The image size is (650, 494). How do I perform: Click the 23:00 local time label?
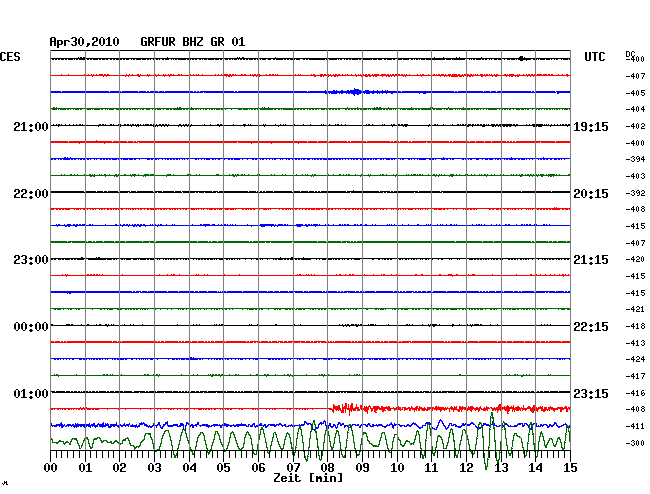(31, 260)
